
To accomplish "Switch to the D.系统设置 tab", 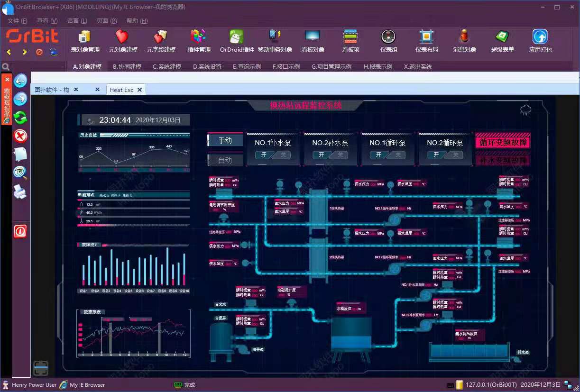I will (207, 67).
